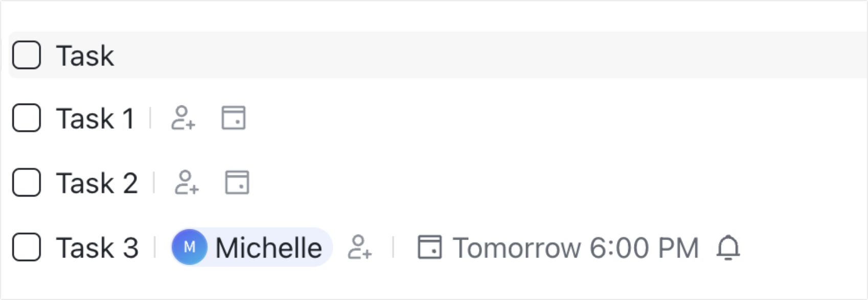The image size is (868, 300).
Task: Check the checkbox for the top unnamed Task
Action: pyautogui.click(x=27, y=55)
